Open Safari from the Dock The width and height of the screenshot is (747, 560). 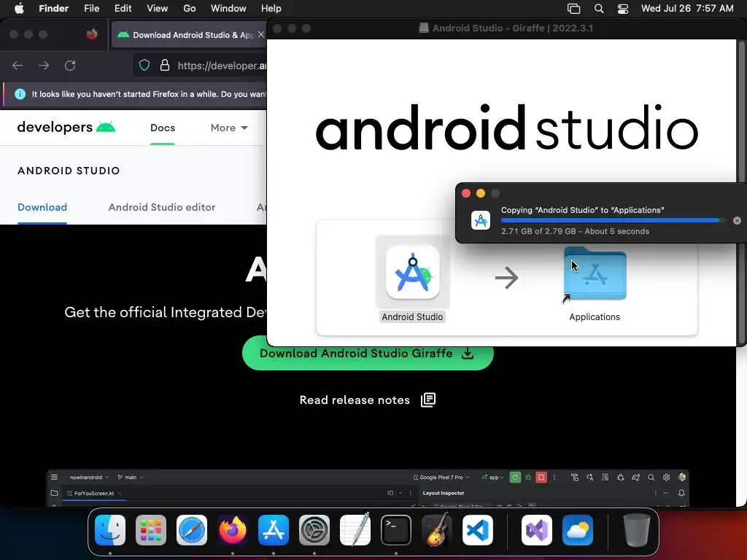tap(192, 530)
